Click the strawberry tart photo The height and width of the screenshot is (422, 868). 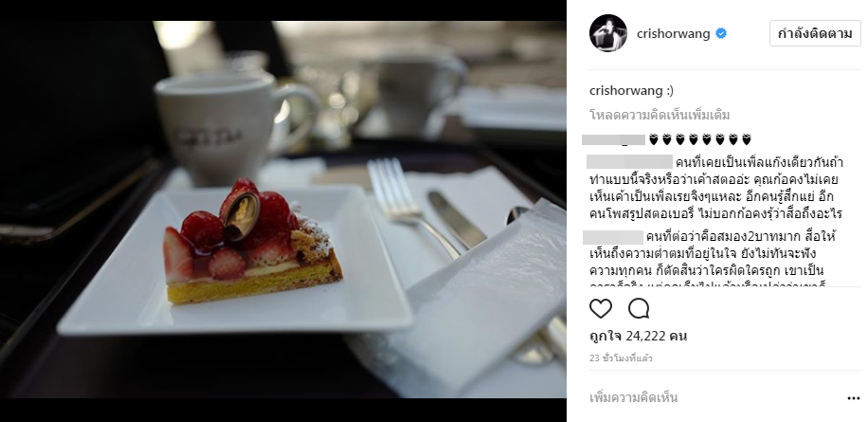click(283, 210)
